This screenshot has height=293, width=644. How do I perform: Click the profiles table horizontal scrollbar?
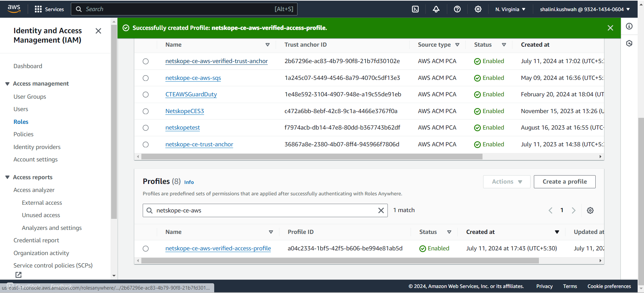click(x=340, y=261)
